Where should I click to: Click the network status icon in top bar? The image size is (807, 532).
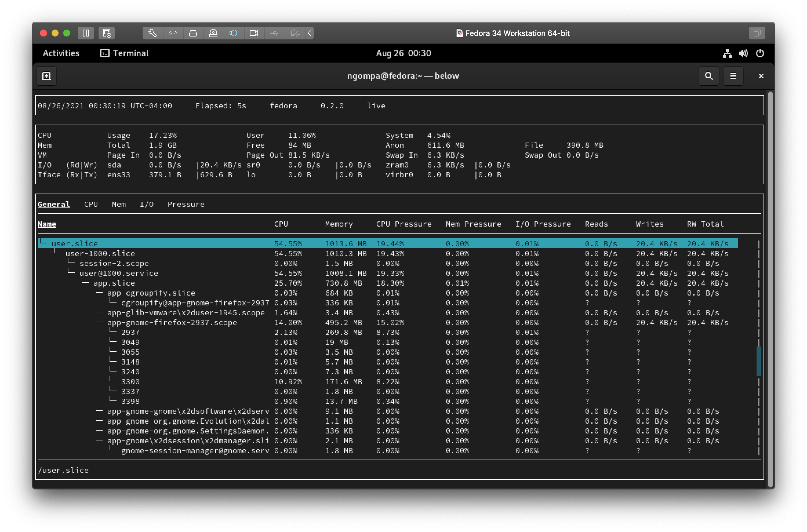point(727,53)
